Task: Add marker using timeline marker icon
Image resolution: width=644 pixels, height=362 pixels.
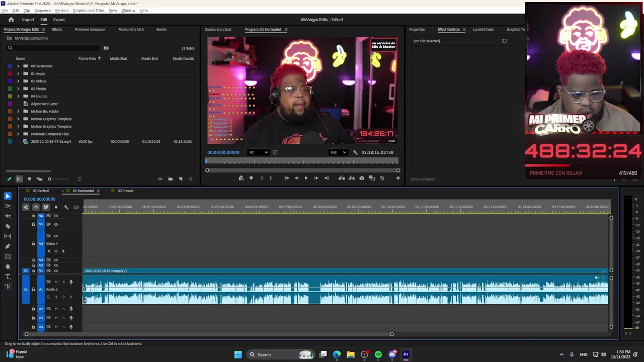Action: click(56, 207)
